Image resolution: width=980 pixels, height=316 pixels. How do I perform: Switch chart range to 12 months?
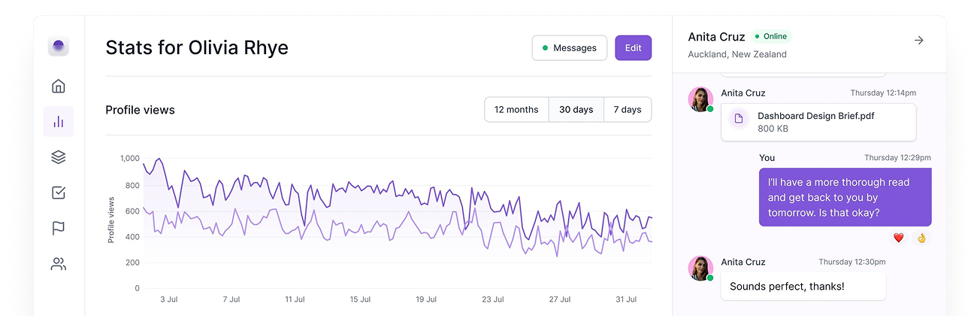[x=516, y=110]
